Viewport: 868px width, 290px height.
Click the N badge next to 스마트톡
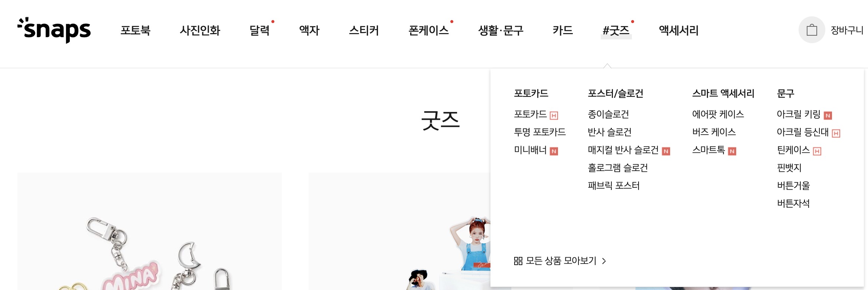point(732,151)
